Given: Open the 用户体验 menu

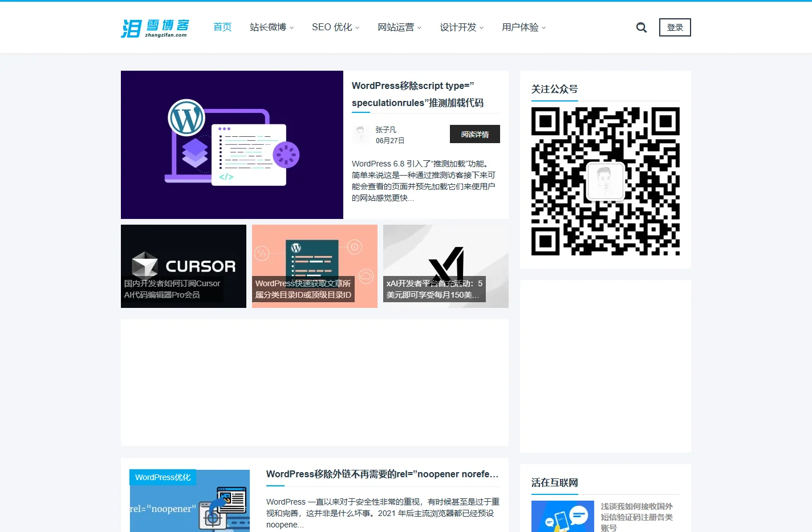Looking at the screenshot, I should (x=520, y=27).
